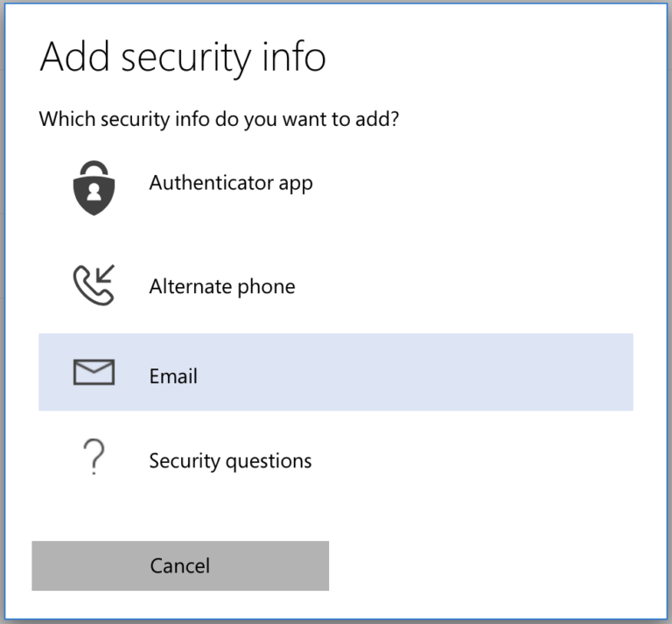Click the Security questions question mark icon
Image resolution: width=672 pixels, height=624 pixels.
pos(93,458)
